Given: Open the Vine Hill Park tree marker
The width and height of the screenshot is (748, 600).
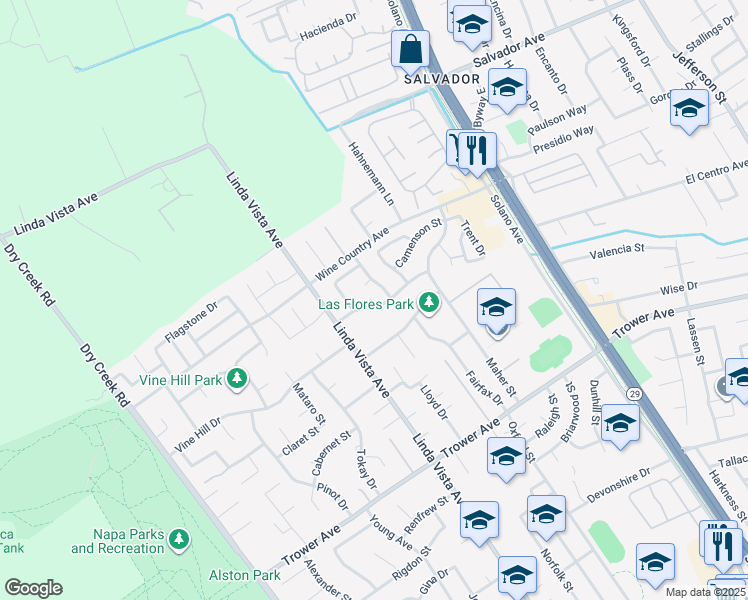Looking at the screenshot, I should pyautogui.click(x=237, y=379).
